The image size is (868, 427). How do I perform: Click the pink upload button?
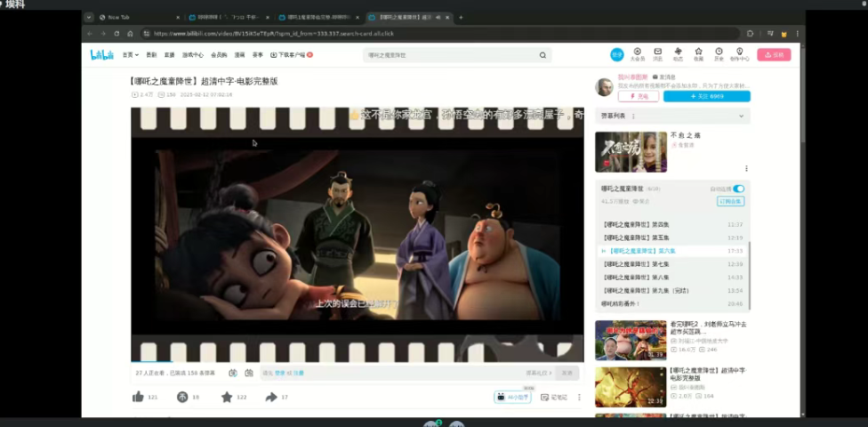[x=773, y=54]
